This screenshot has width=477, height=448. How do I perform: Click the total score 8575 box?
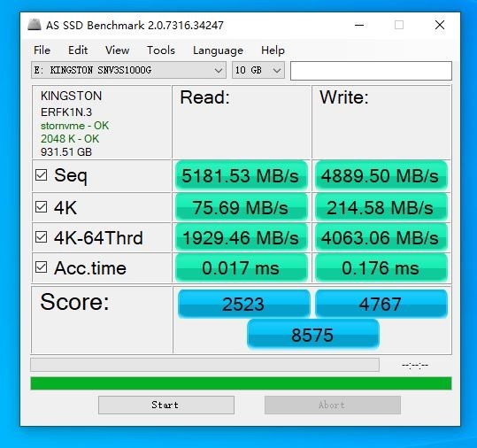313,335
